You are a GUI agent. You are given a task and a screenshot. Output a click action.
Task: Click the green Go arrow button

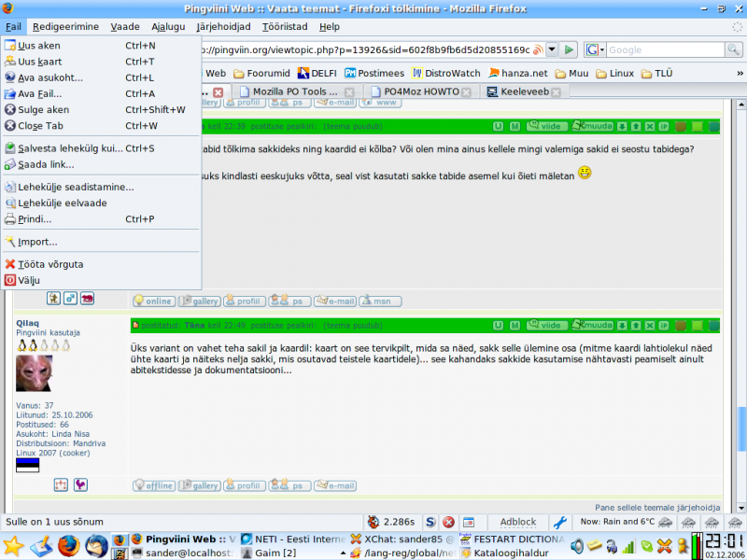click(569, 49)
